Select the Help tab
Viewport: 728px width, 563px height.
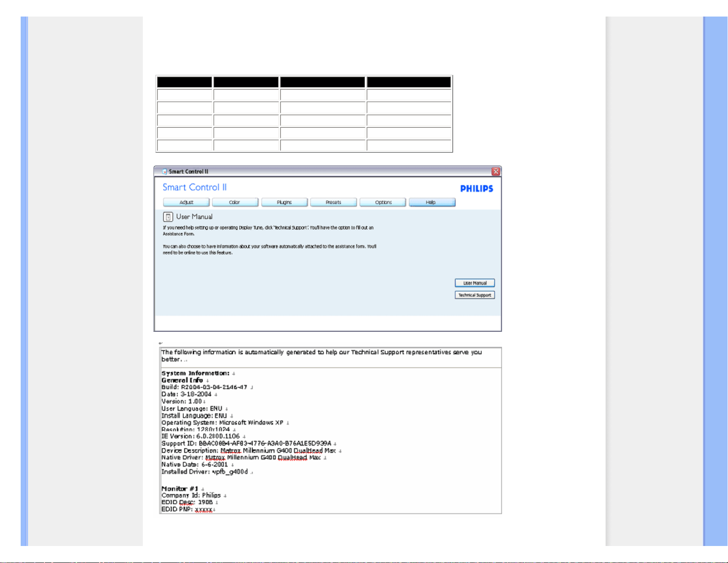click(432, 202)
